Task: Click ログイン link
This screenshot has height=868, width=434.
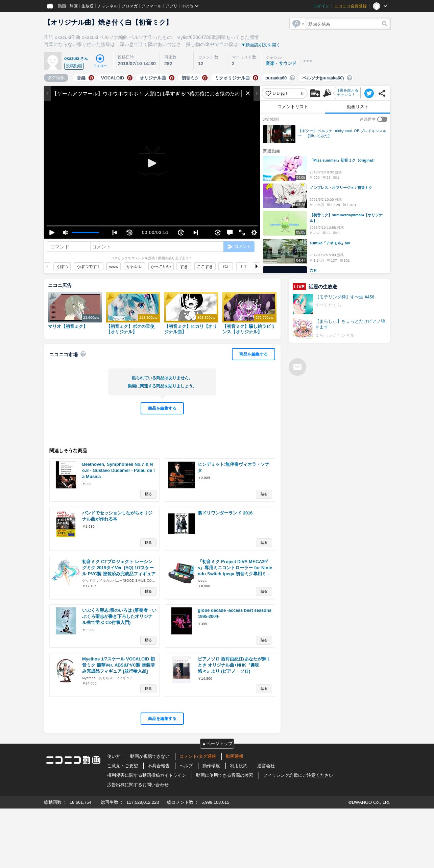Action: click(321, 6)
